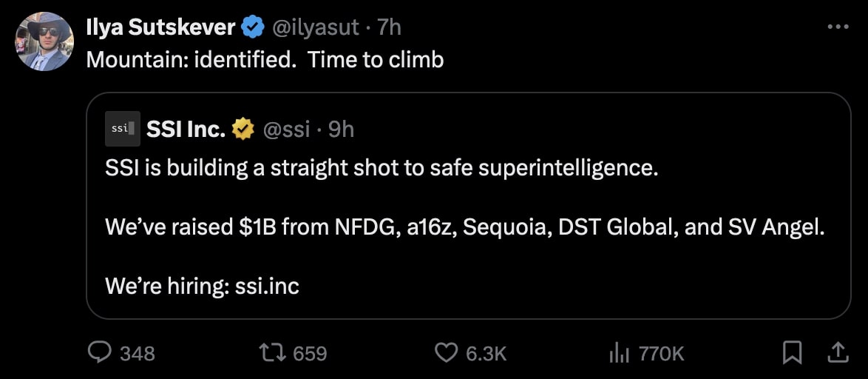
Task: Open the quoted tweet's 9h timestamp
Action: (341, 130)
